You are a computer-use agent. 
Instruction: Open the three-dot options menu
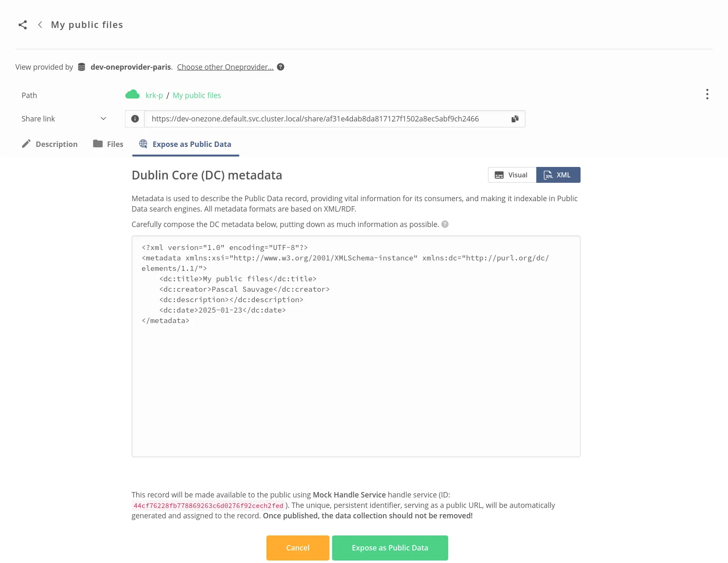[707, 94]
